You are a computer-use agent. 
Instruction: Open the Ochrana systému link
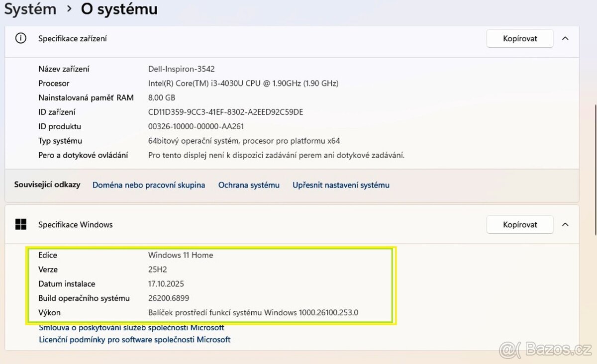pyautogui.click(x=249, y=185)
